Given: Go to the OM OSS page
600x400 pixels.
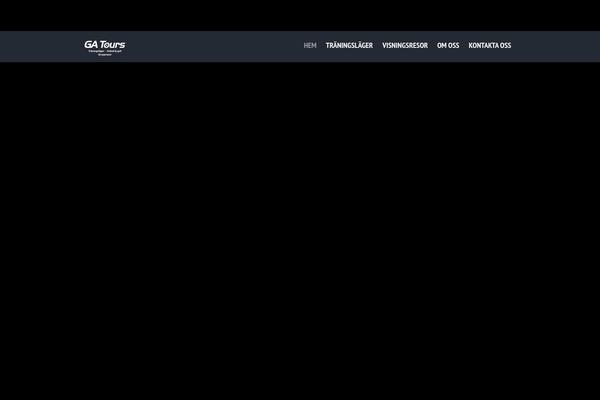Looking at the screenshot, I should [448, 46].
